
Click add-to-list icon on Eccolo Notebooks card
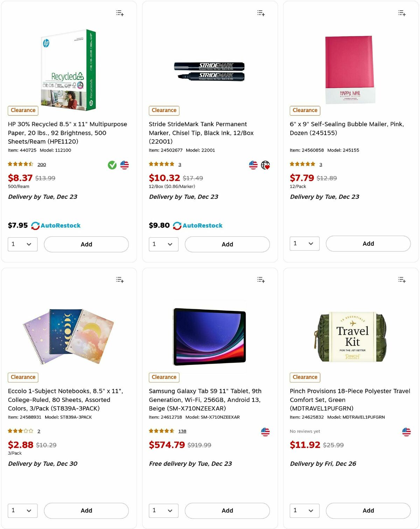pos(120,280)
